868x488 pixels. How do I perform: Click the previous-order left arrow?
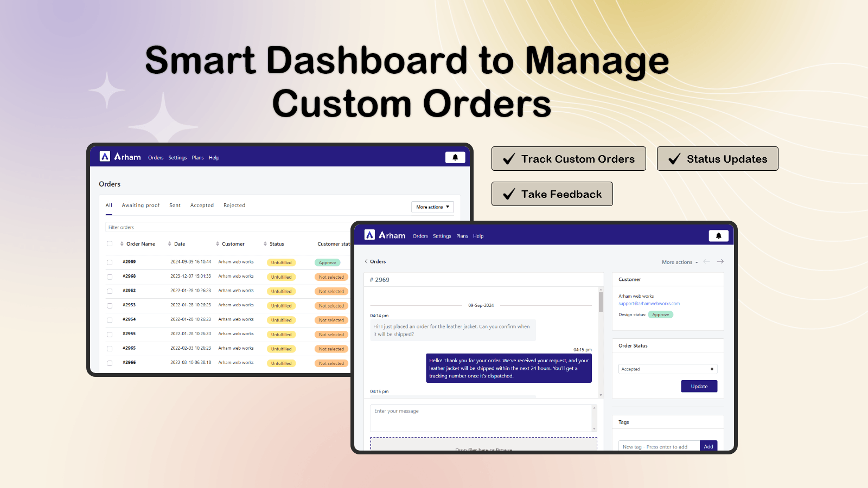(x=707, y=261)
